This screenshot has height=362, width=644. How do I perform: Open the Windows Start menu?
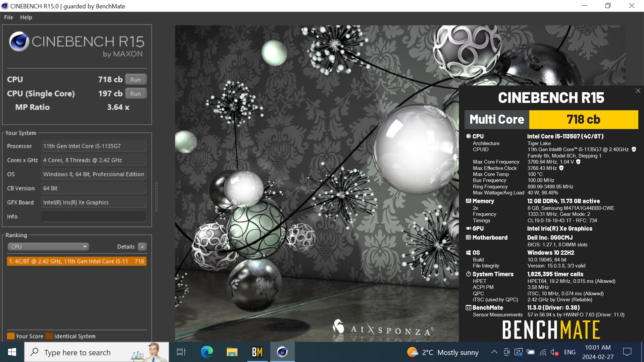click(12, 352)
